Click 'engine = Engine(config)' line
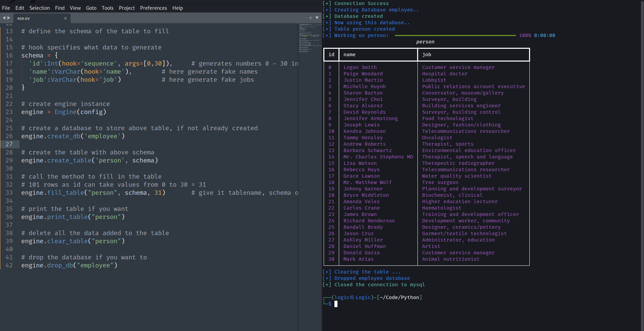This screenshot has width=644, height=331. coord(64,112)
